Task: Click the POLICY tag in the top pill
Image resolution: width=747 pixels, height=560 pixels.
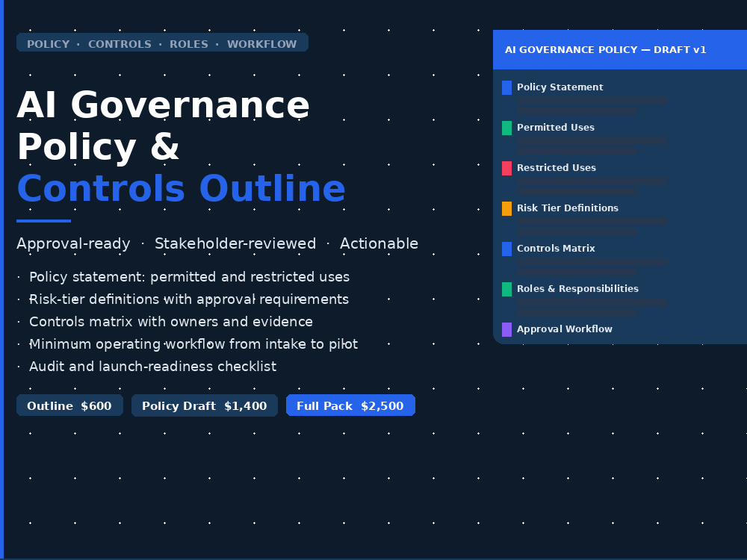Action: pos(48,44)
